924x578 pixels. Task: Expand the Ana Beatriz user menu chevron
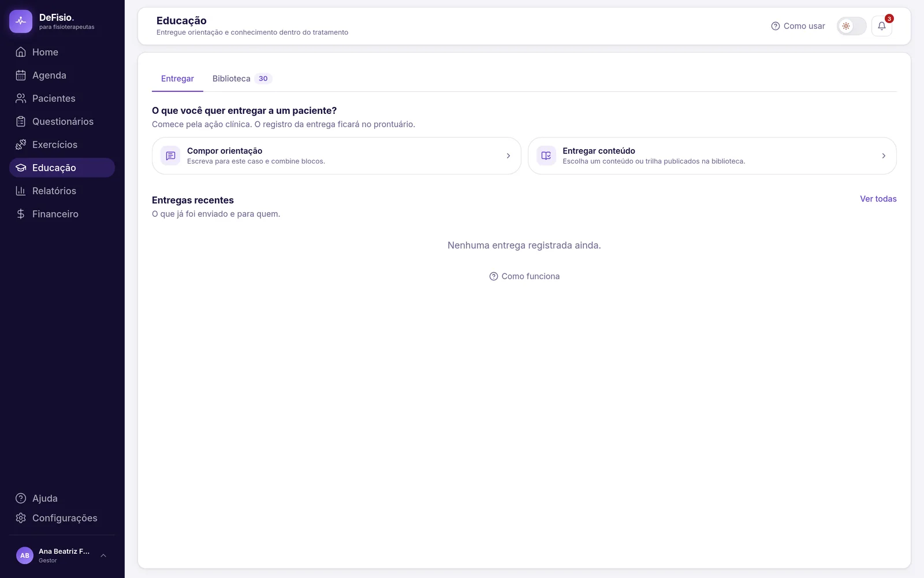pyautogui.click(x=103, y=555)
